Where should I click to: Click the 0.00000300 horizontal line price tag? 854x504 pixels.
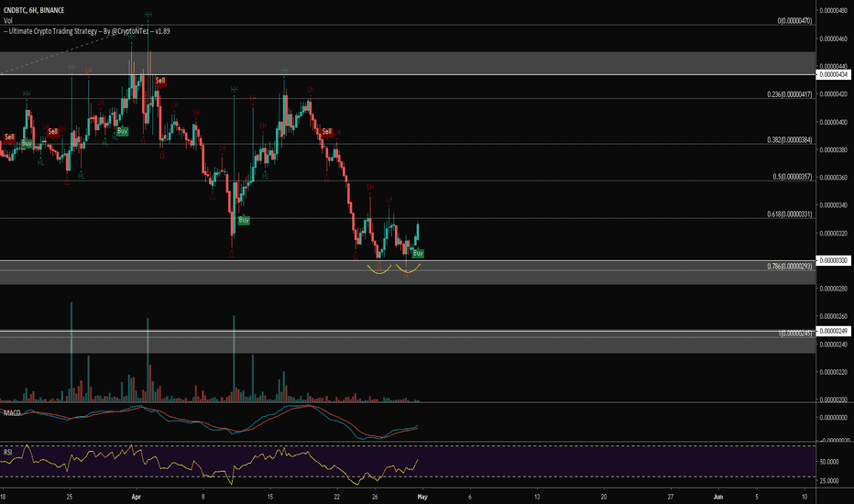833,260
